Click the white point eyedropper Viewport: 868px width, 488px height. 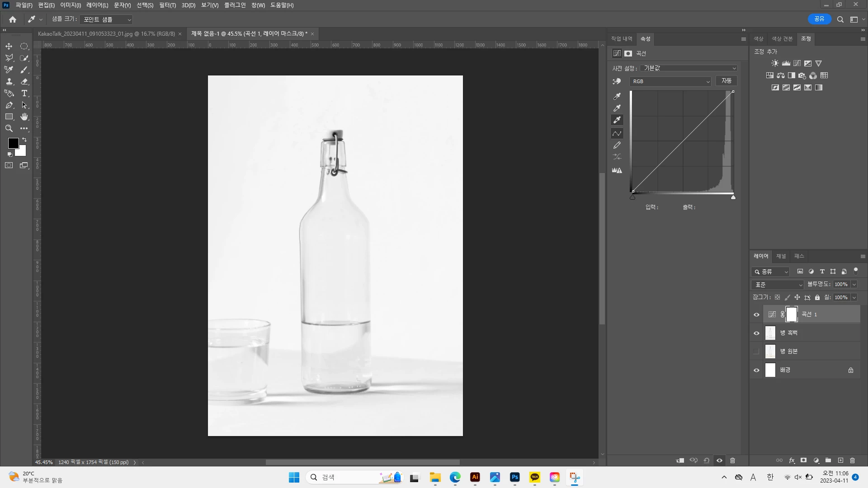point(617,120)
